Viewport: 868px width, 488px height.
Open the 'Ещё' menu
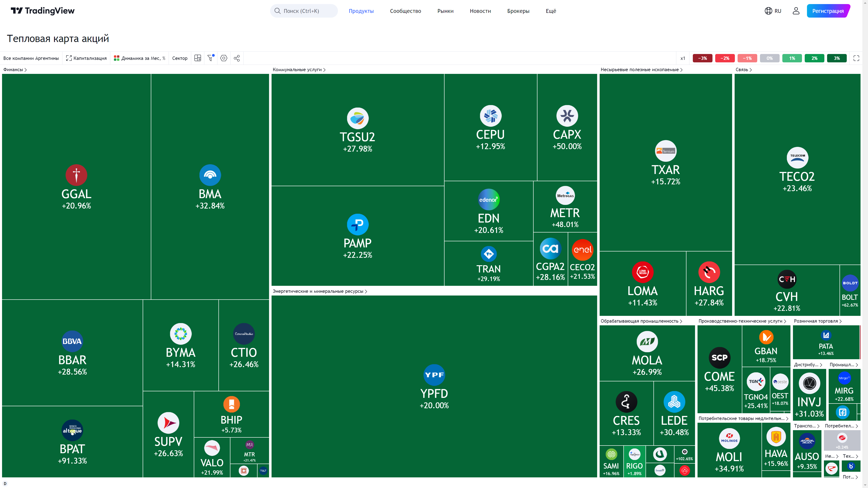point(551,11)
